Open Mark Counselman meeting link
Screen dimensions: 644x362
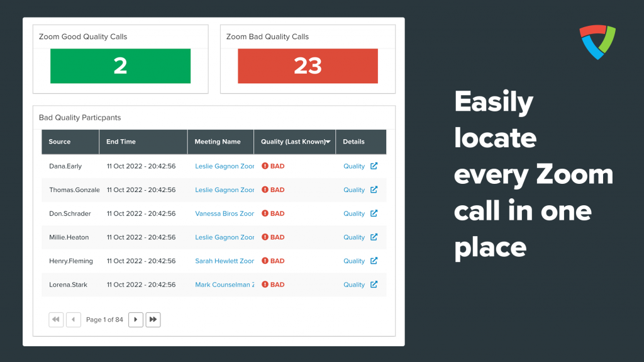point(225,285)
